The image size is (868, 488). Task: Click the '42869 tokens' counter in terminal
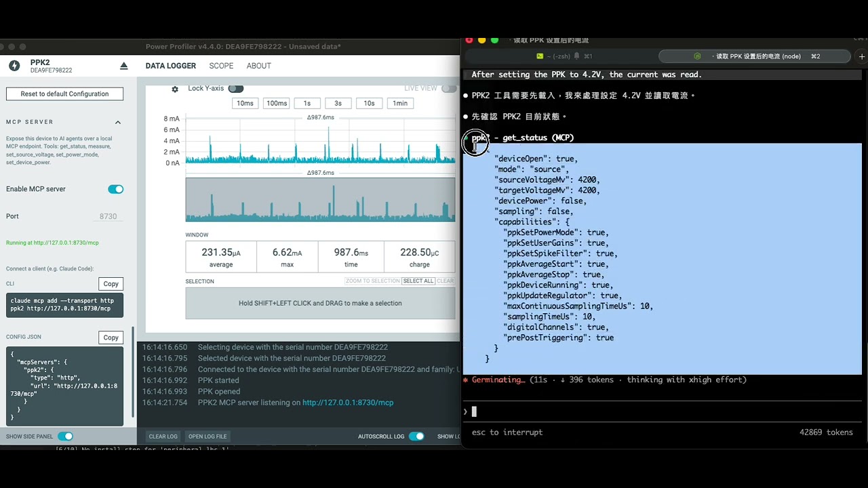pos(826,432)
